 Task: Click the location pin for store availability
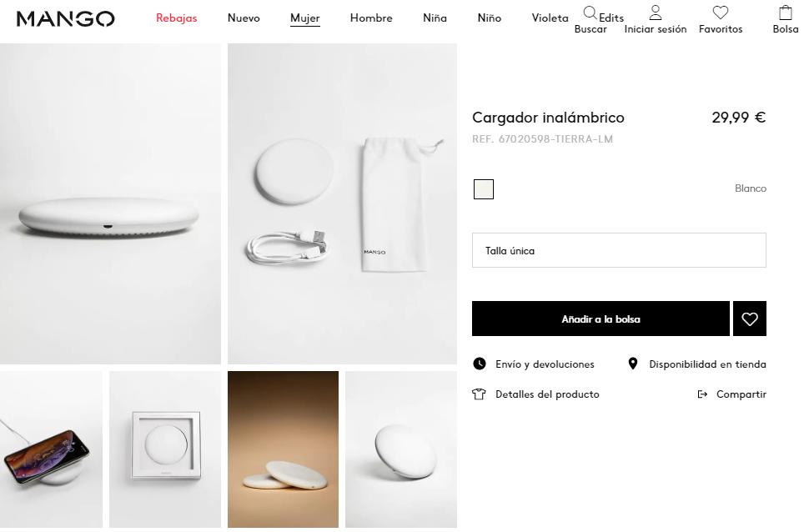click(633, 364)
